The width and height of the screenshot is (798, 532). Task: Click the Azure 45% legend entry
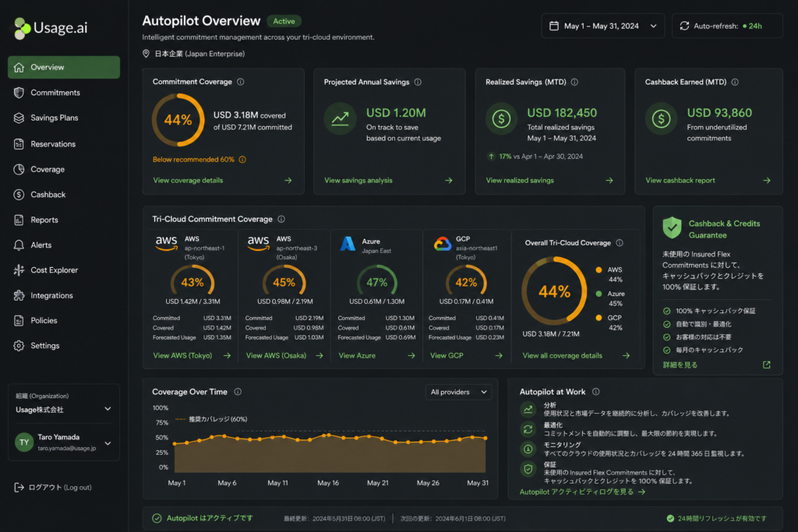tap(610, 298)
